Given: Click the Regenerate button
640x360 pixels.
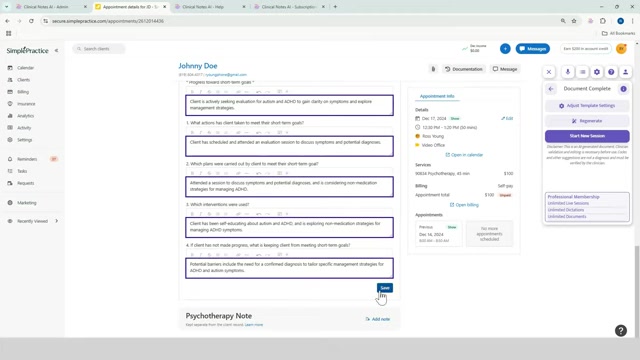Looking at the screenshot, I should (587, 121).
